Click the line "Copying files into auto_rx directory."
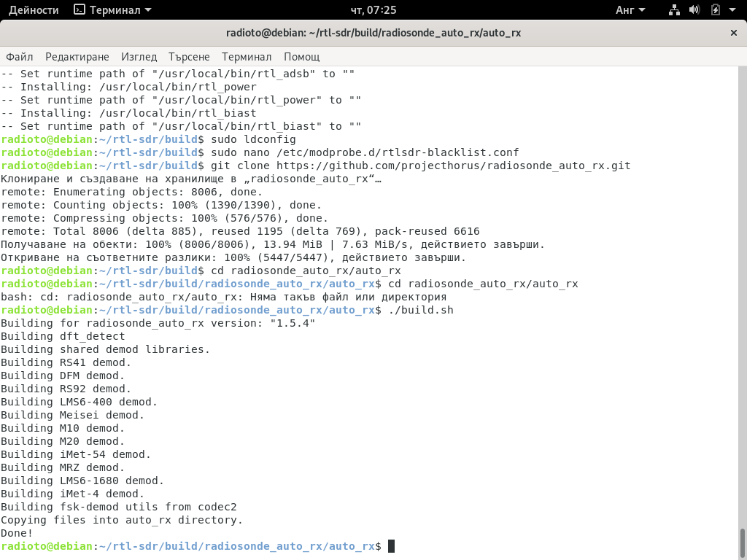This screenshot has height=560, width=747. click(x=122, y=520)
